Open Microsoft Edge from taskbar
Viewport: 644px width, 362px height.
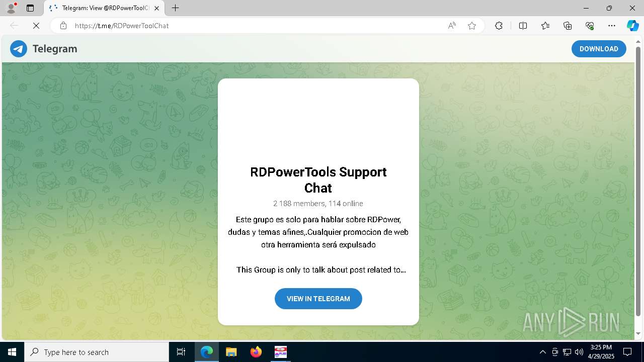point(207,352)
